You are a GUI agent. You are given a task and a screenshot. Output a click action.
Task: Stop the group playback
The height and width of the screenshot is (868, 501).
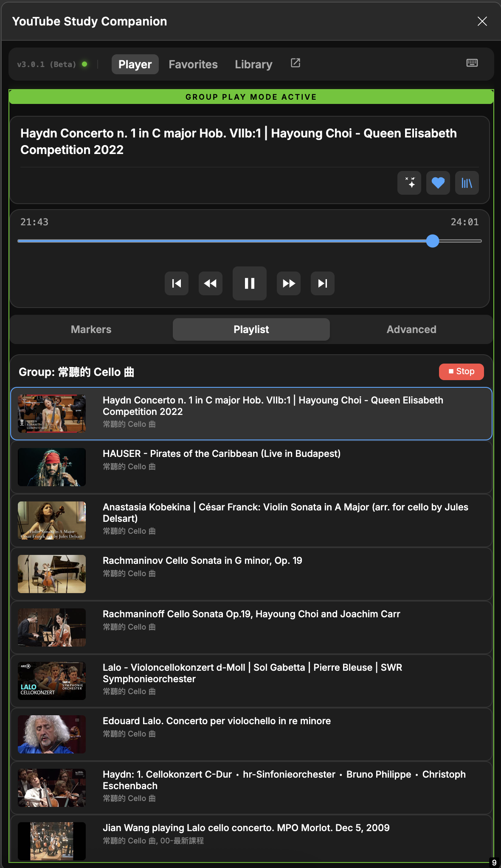tap(461, 372)
